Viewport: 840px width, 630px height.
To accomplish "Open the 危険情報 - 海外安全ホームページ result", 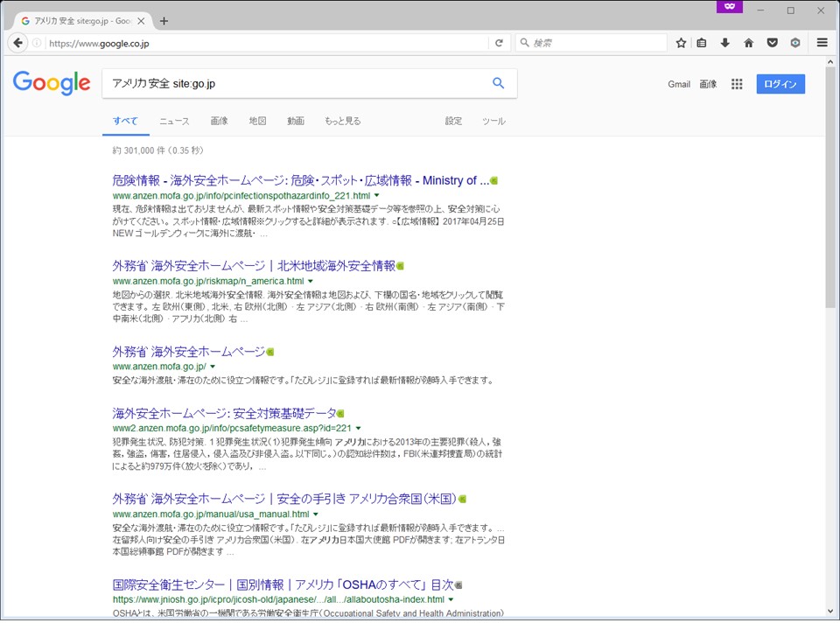I will click(x=300, y=180).
